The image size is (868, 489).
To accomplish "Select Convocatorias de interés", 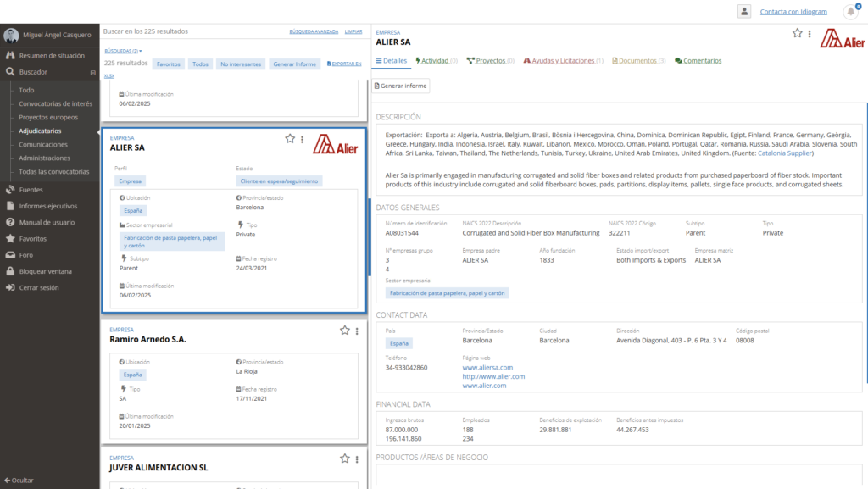I will pos(55,103).
